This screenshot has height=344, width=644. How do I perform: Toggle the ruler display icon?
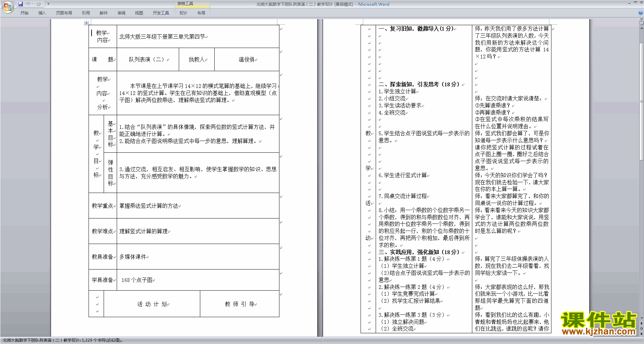point(642,23)
